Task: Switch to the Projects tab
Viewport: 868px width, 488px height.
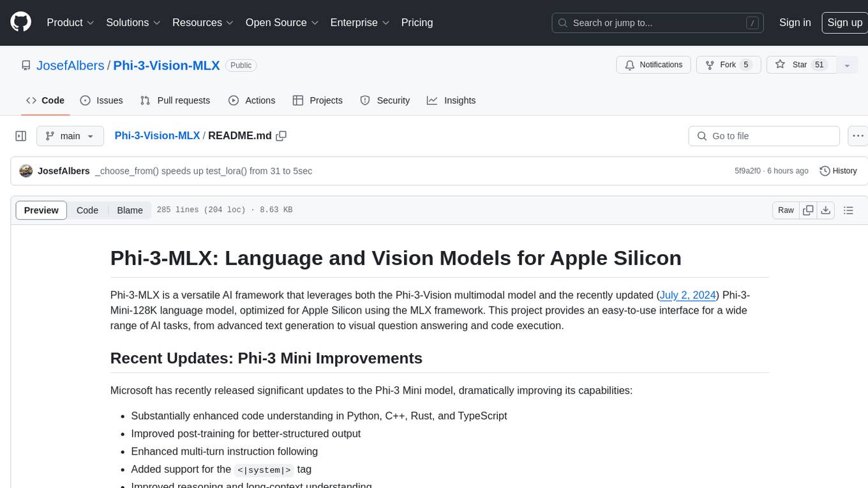Action: click(x=318, y=100)
